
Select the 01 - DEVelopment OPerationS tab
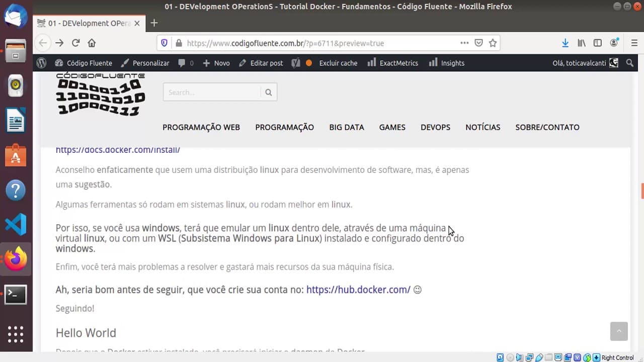pyautogui.click(x=90, y=23)
